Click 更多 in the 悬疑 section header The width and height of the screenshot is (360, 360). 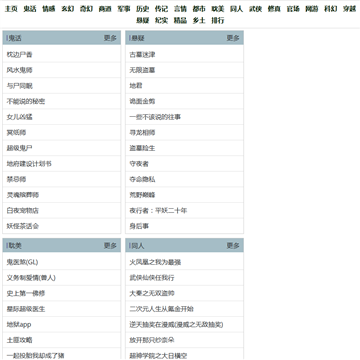pos(233,38)
